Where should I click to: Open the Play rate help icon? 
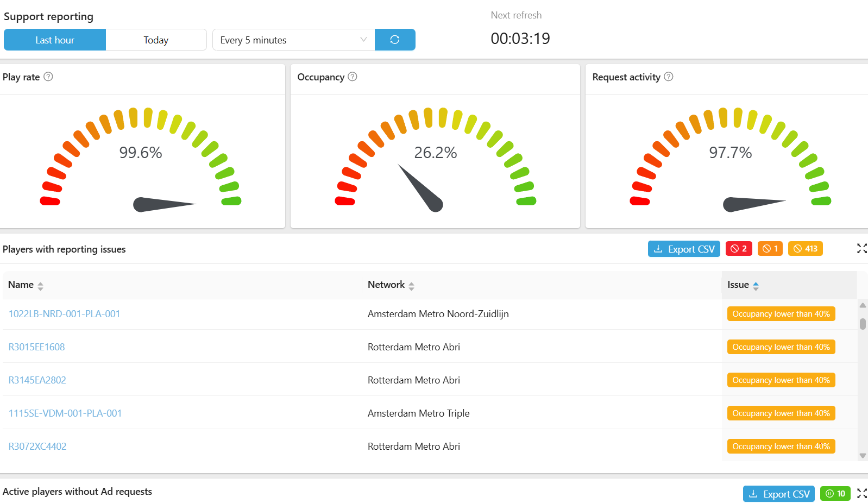click(48, 77)
